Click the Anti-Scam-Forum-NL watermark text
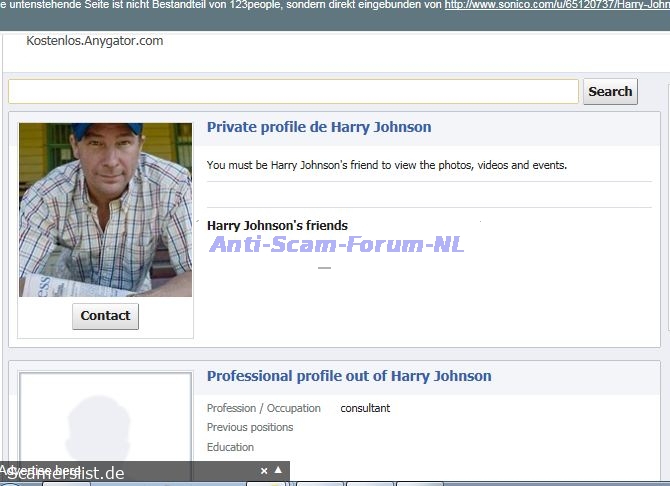The width and height of the screenshot is (670, 486). [336, 244]
